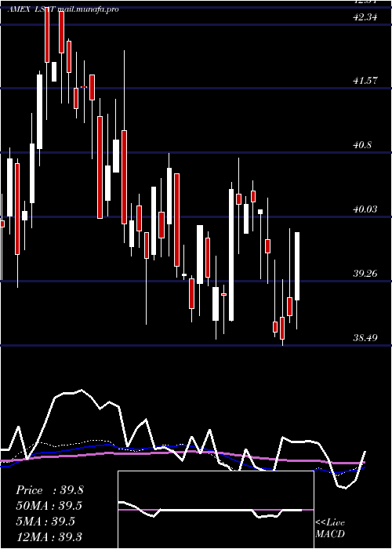Click the 41.57 price axis label
Screen dimensions: 392x549
point(365,81)
